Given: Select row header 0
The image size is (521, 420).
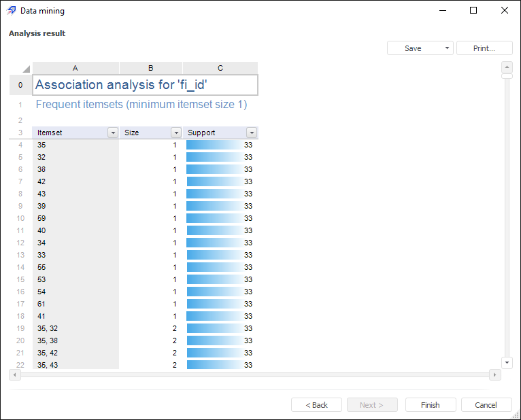Looking at the screenshot, I should 20,85.
